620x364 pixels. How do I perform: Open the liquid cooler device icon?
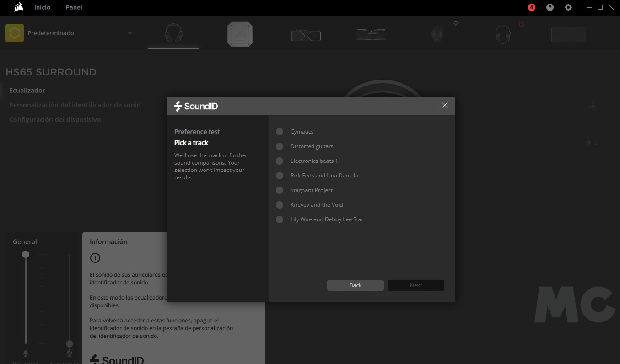[240, 34]
